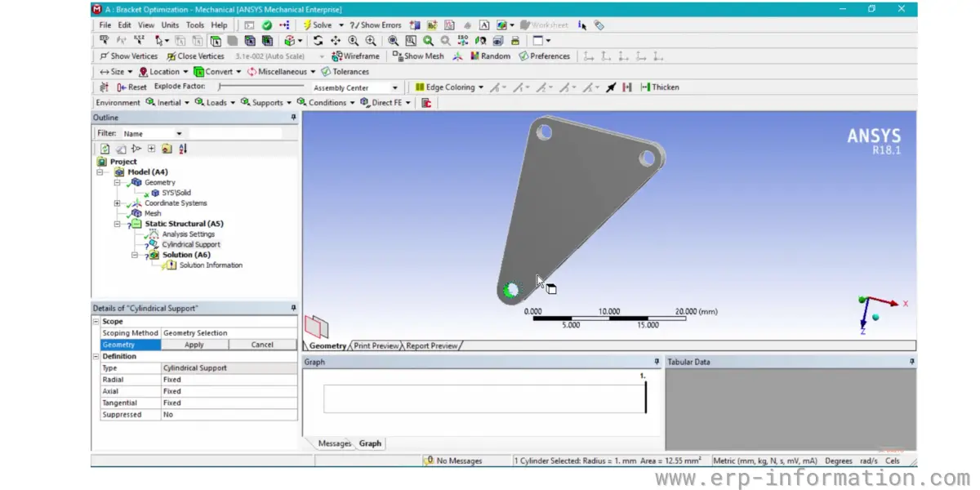Click the Reset explode button

[x=132, y=87]
